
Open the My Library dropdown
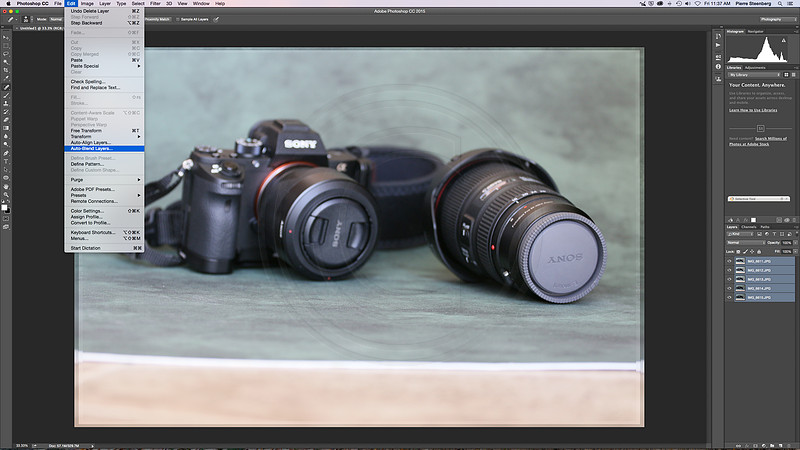754,75
